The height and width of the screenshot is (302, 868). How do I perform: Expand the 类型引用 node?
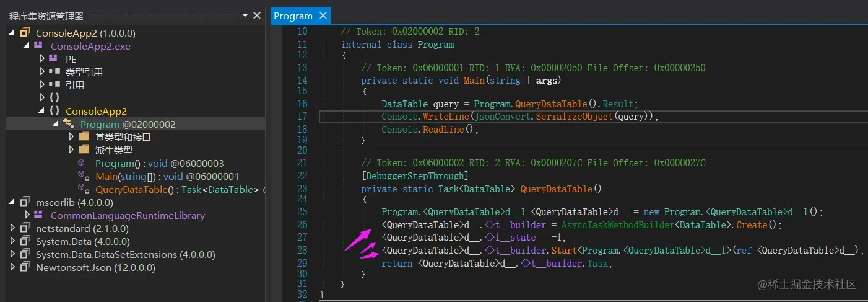click(x=42, y=72)
